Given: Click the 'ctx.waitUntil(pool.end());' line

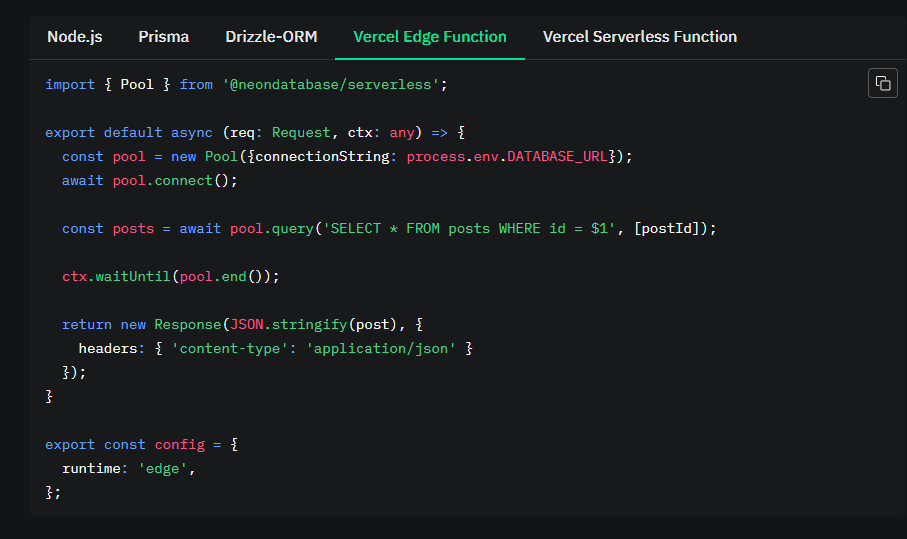Looking at the screenshot, I should (x=171, y=276).
